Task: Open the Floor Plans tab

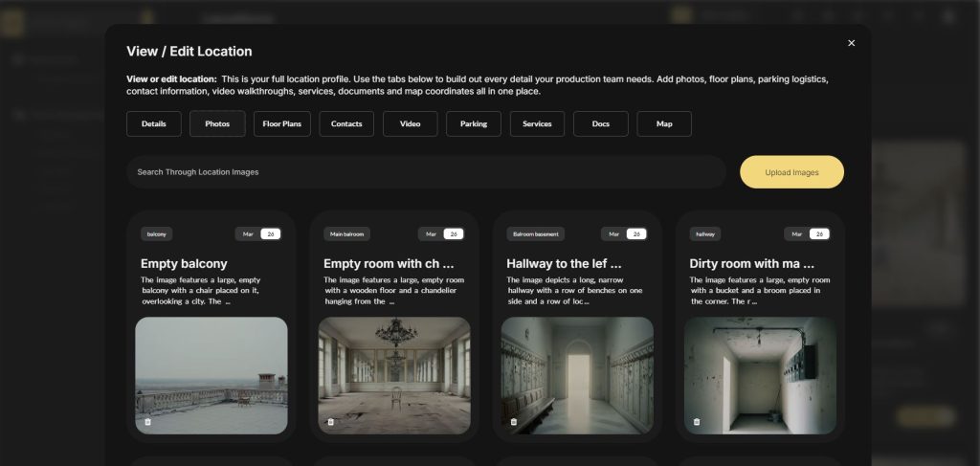Action: [282, 123]
